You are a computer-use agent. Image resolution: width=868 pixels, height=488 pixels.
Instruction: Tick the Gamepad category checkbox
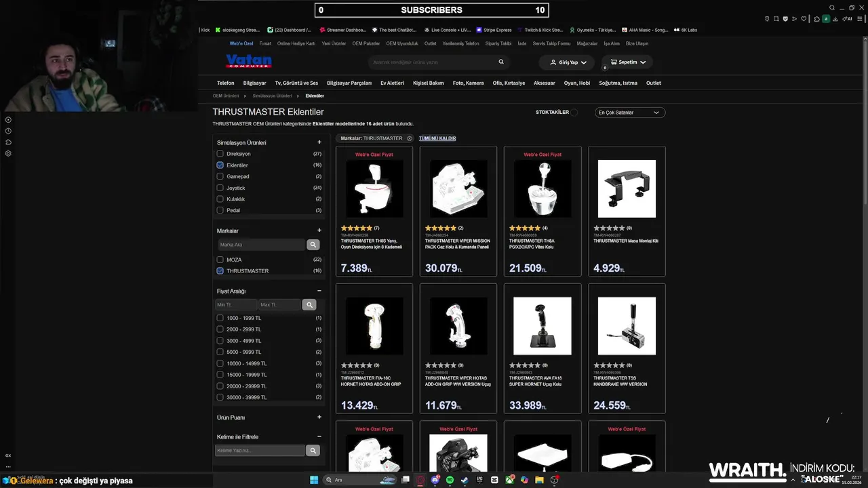(x=220, y=176)
